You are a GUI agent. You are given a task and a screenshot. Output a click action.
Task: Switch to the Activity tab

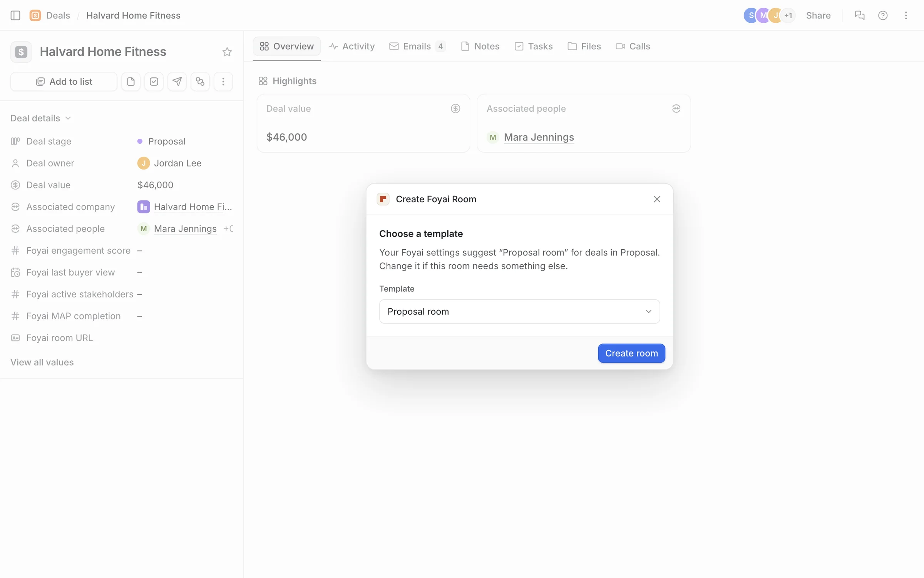[352, 46]
